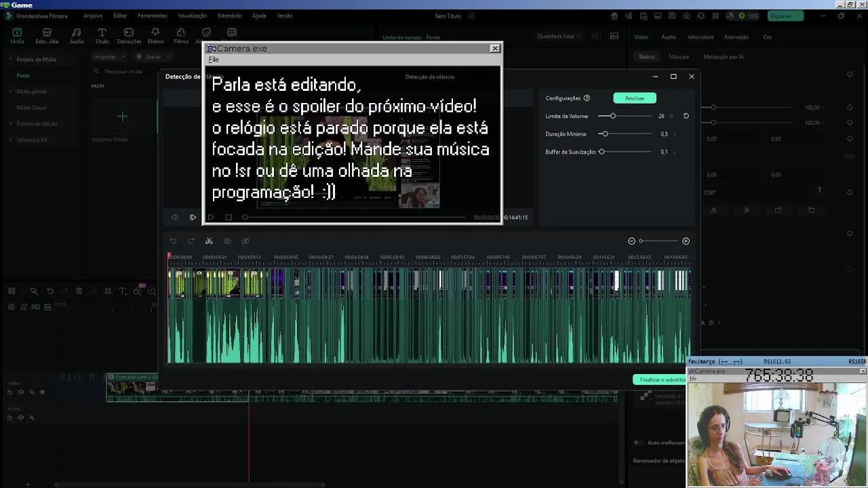Open the Gravar dropdown
The image size is (868, 488).
[153, 57]
